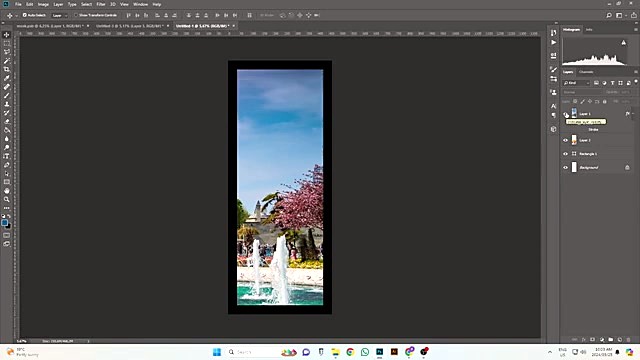This screenshot has height=360, width=640.
Task: Open the layer filter Kind dropdown
Action: coord(576,83)
